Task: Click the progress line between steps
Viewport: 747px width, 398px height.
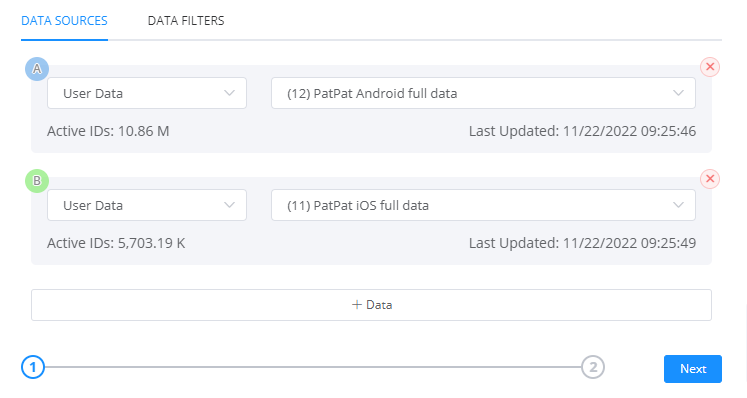Action: pyautogui.click(x=313, y=367)
